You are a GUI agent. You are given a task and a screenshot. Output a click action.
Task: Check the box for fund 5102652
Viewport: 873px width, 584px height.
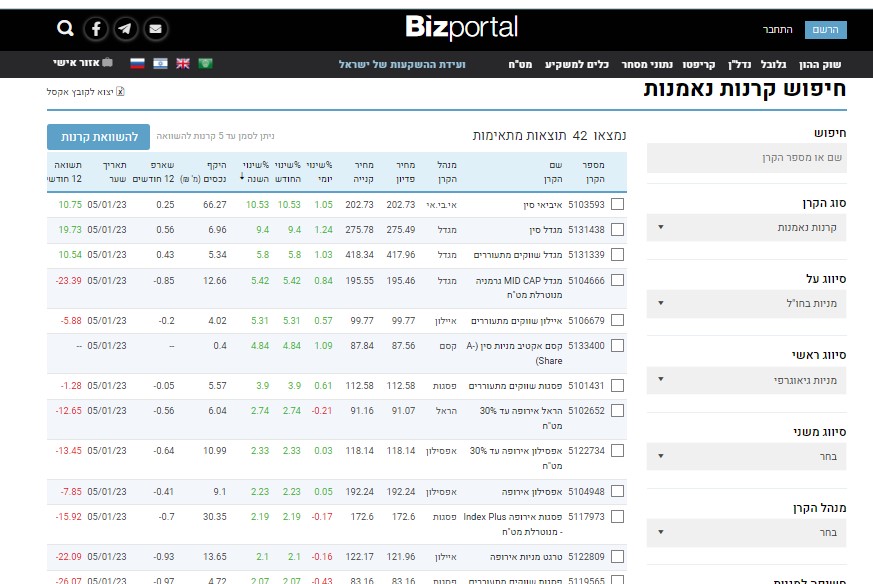tap(617, 410)
